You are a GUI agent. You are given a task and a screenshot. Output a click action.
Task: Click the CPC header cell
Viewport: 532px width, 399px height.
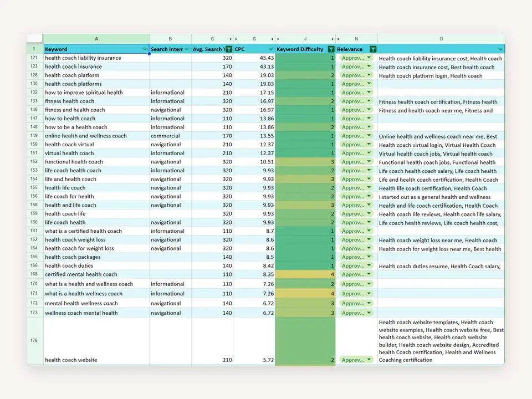[254, 49]
